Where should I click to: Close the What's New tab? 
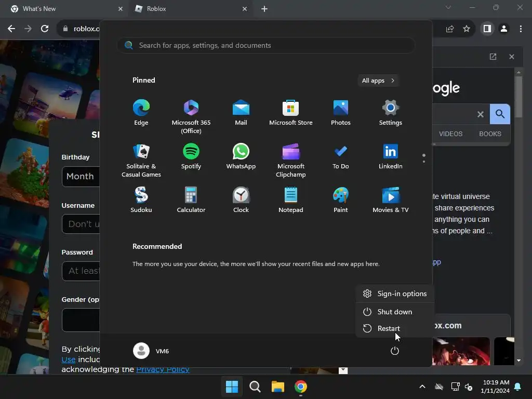click(x=120, y=9)
